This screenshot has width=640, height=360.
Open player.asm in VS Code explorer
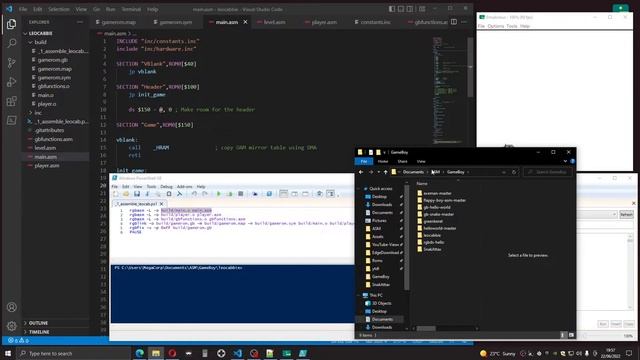click(47, 166)
